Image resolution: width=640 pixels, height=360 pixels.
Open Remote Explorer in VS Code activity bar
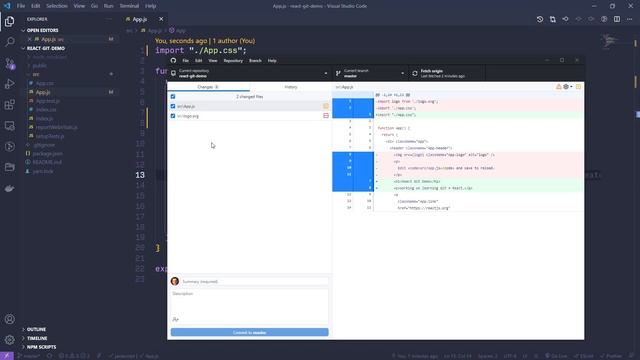click(x=9, y=126)
